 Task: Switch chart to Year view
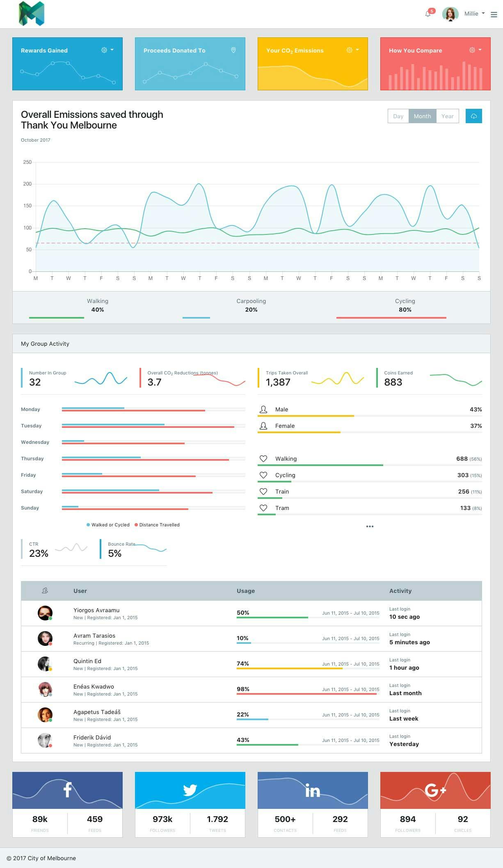(447, 116)
